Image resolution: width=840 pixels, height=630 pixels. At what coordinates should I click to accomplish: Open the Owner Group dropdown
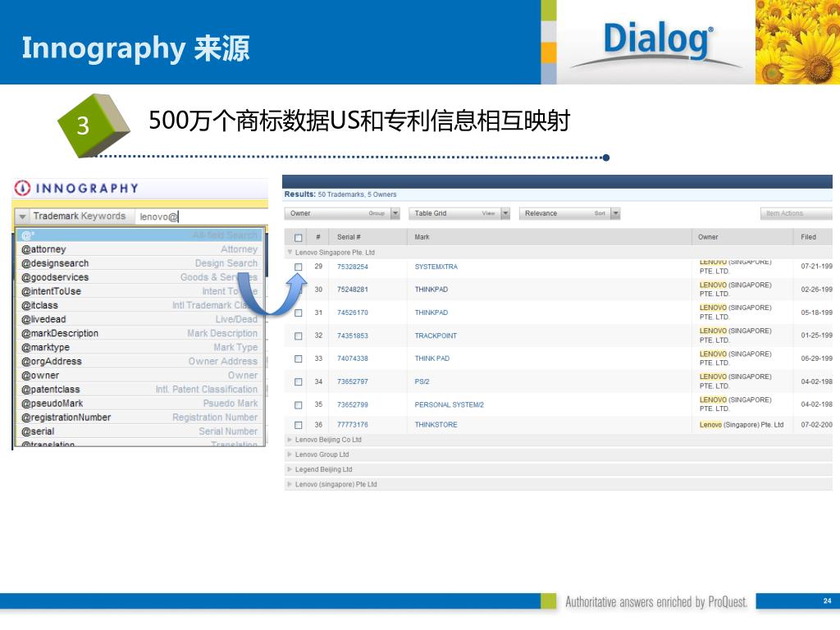[x=395, y=213]
